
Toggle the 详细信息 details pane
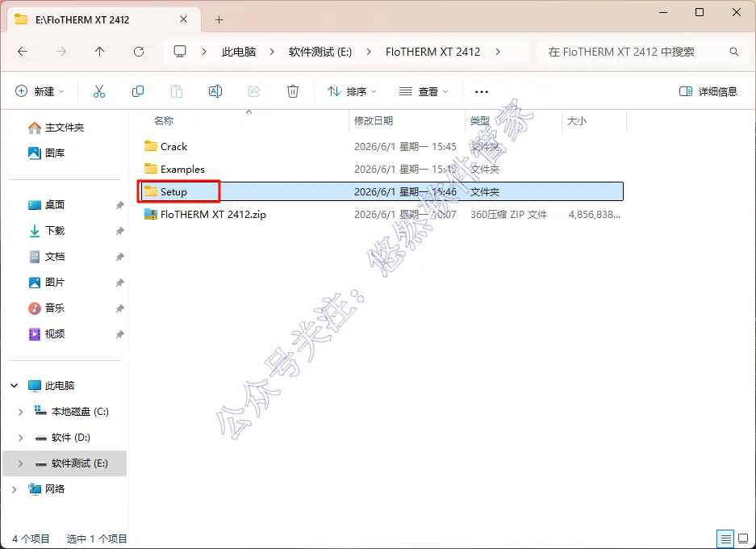[708, 91]
